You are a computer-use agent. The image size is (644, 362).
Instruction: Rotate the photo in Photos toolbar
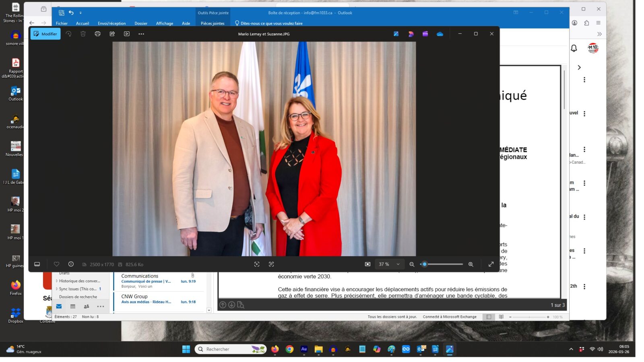coord(69,34)
